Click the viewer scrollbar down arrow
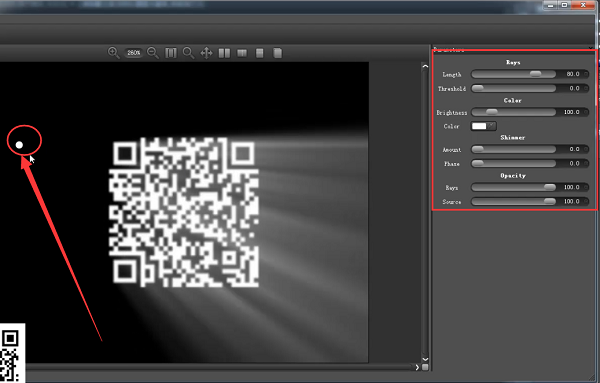The height and width of the screenshot is (383, 600). click(x=425, y=359)
